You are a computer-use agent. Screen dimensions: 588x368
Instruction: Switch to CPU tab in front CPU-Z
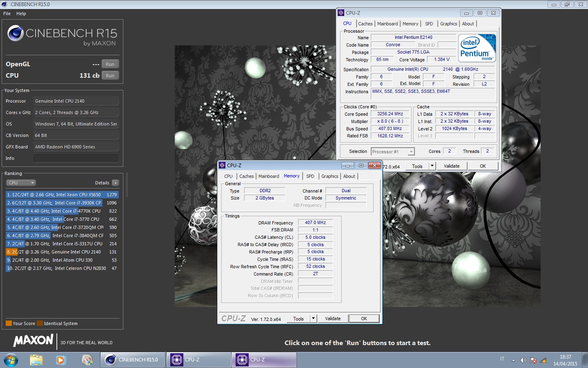click(x=229, y=176)
